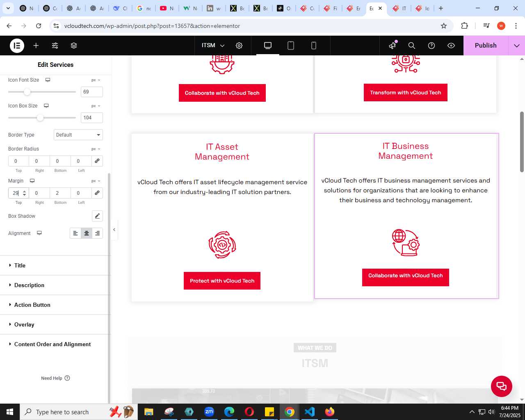The image size is (525, 420).
Task: Align content center
Action: (87, 233)
